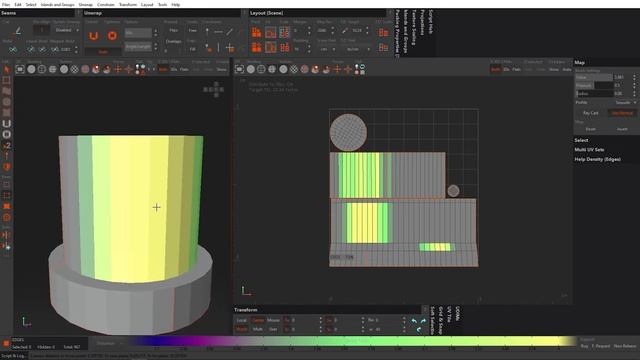The height and width of the screenshot is (360, 640).
Task: Click the x2 icon in left toolbar
Action: point(7,145)
